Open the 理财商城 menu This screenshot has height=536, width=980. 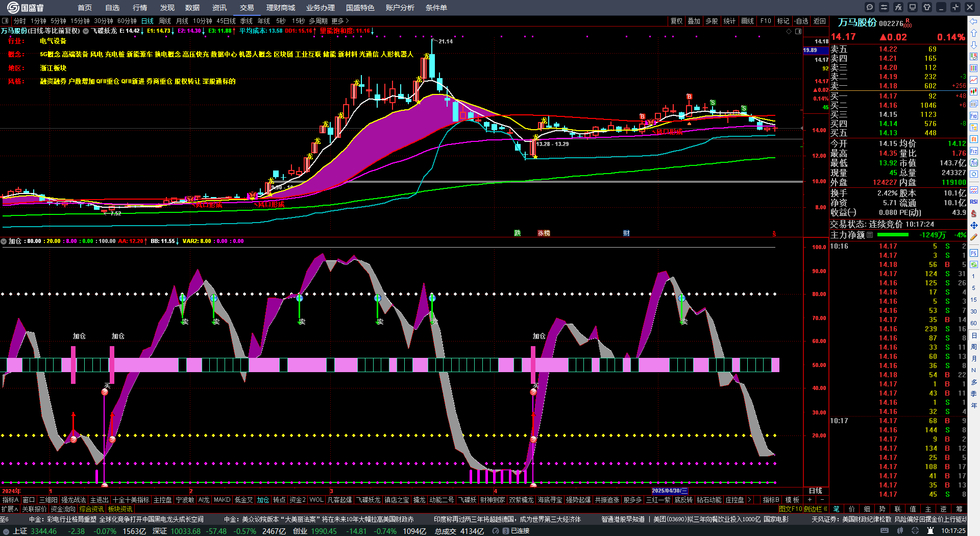(x=281, y=8)
